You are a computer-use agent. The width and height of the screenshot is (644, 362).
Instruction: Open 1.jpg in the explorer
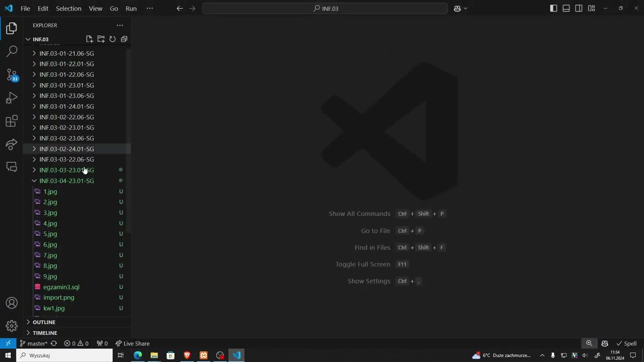tap(50, 192)
